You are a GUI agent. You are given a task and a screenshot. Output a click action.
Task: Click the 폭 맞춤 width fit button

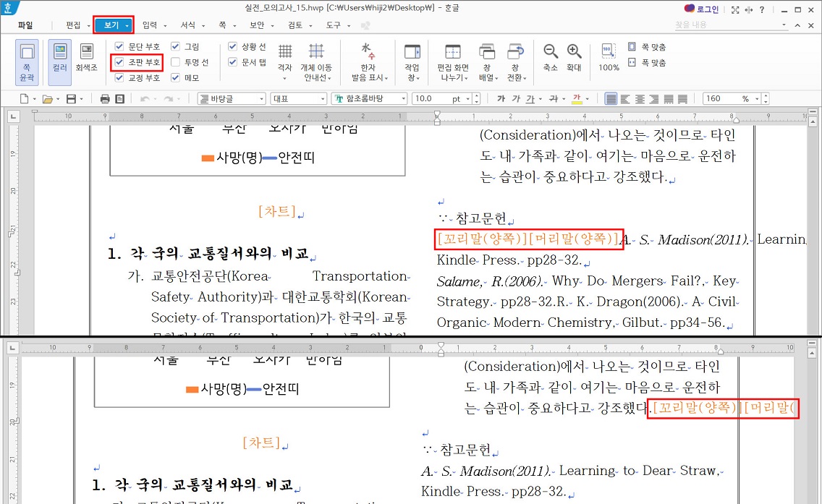coord(647,62)
